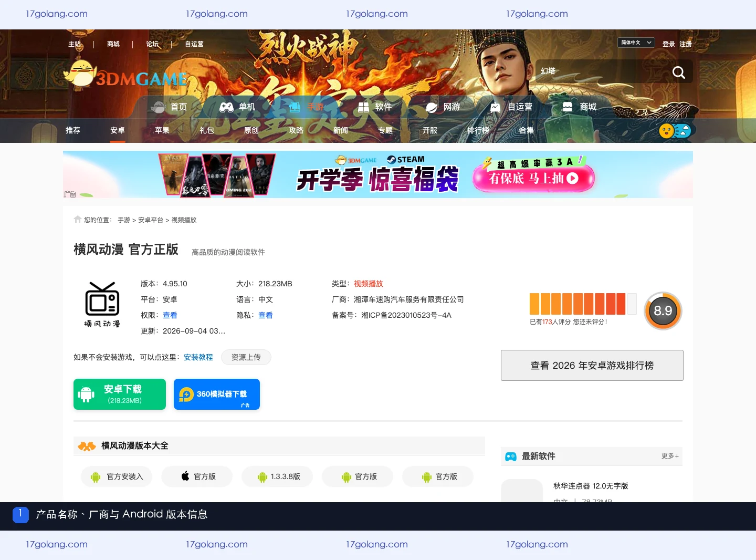Image resolution: width=756 pixels, height=560 pixels.
Task: Click the 秋华连点器 thumbnail
Action: 522,491
